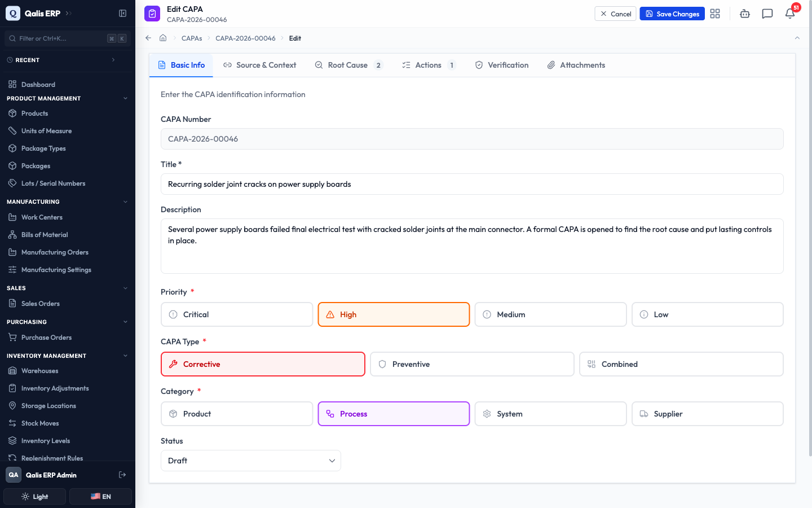Click the logout icon beside Qalis ERP Admin
The image size is (812, 508).
tap(122, 475)
